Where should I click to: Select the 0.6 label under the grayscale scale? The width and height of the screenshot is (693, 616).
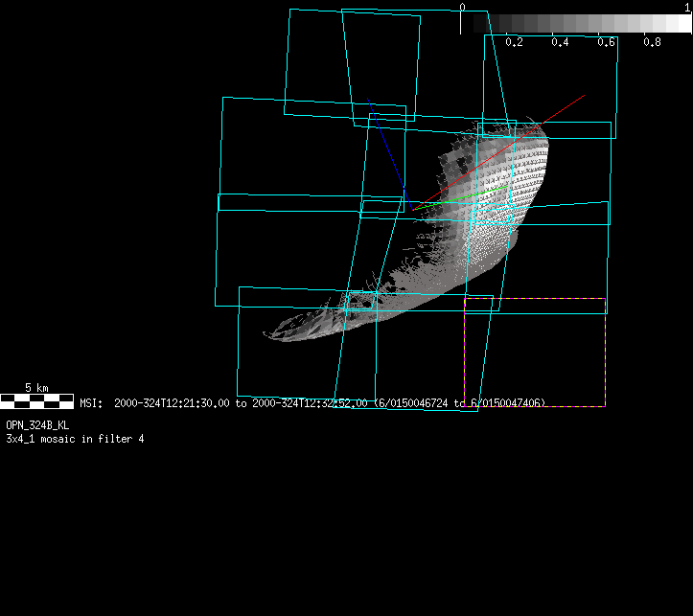point(606,42)
